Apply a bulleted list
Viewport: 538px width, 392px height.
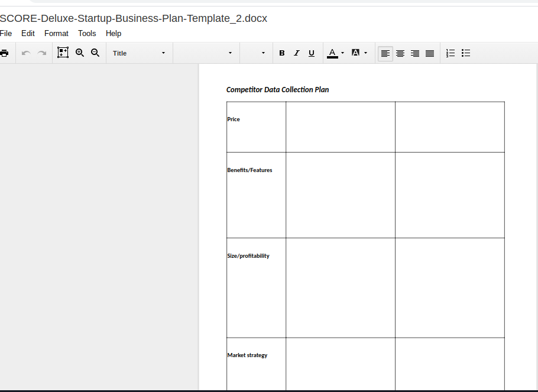pos(466,53)
